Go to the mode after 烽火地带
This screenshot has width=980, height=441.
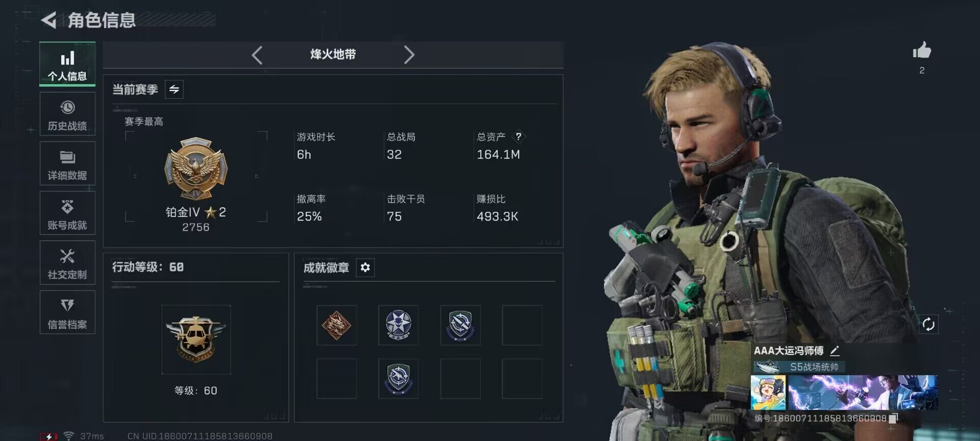coord(409,55)
